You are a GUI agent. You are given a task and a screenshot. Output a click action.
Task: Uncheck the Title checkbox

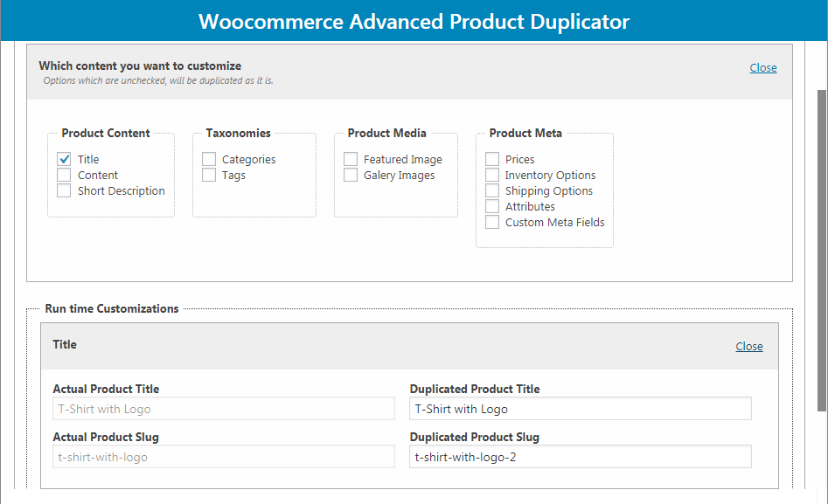coord(63,159)
